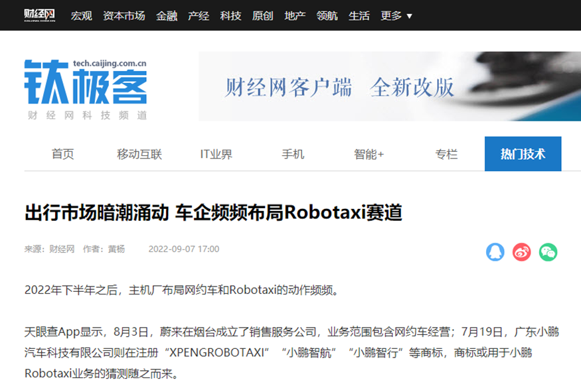Go to 资本市场 section

coord(124,16)
